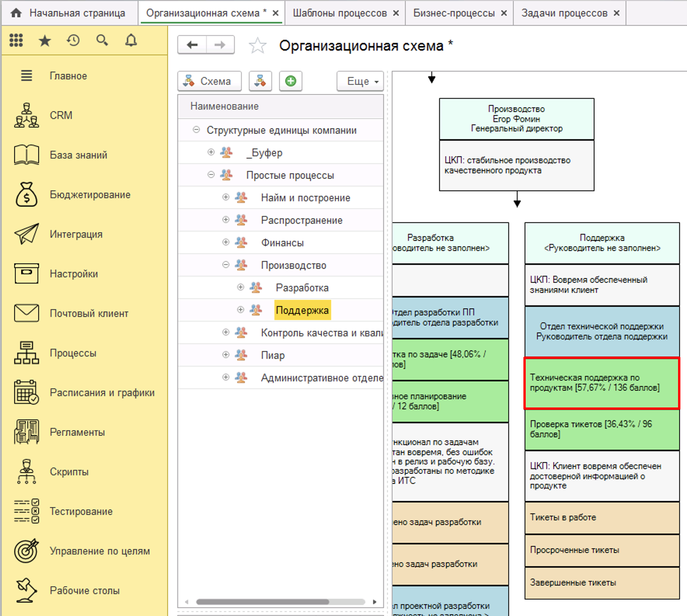Expand the Финансы tree node
The width and height of the screenshot is (687, 616).
tap(226, 242)
